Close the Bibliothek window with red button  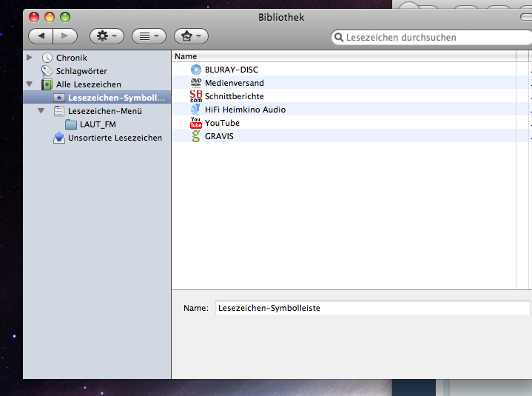34,17
